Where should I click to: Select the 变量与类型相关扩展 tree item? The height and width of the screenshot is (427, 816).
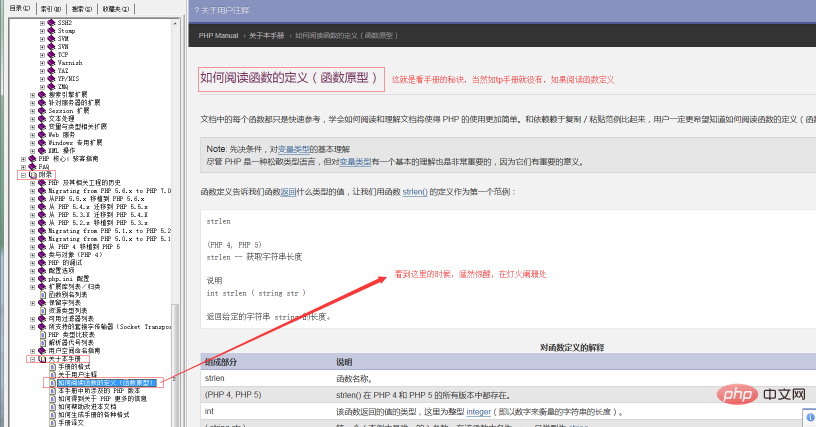[x=78, y=126]
